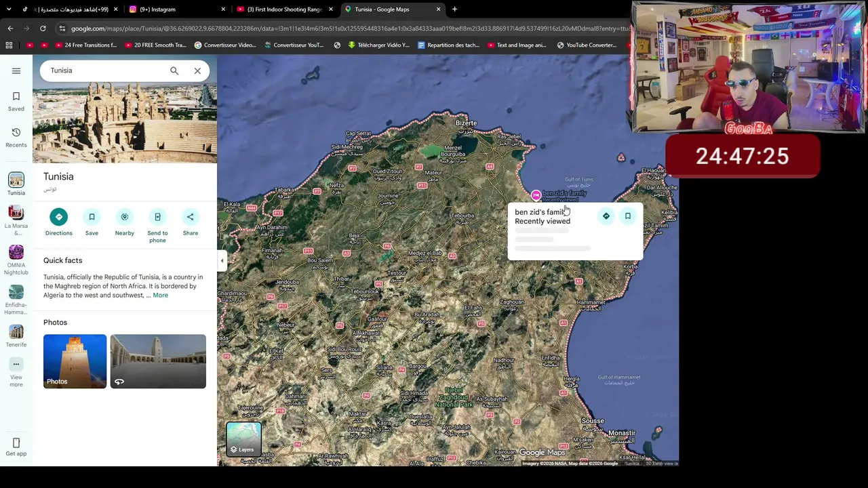This screenshot has height=488, width=868.
Task: Open the Chrome apps grid bookmark
Action: point(9,45)
